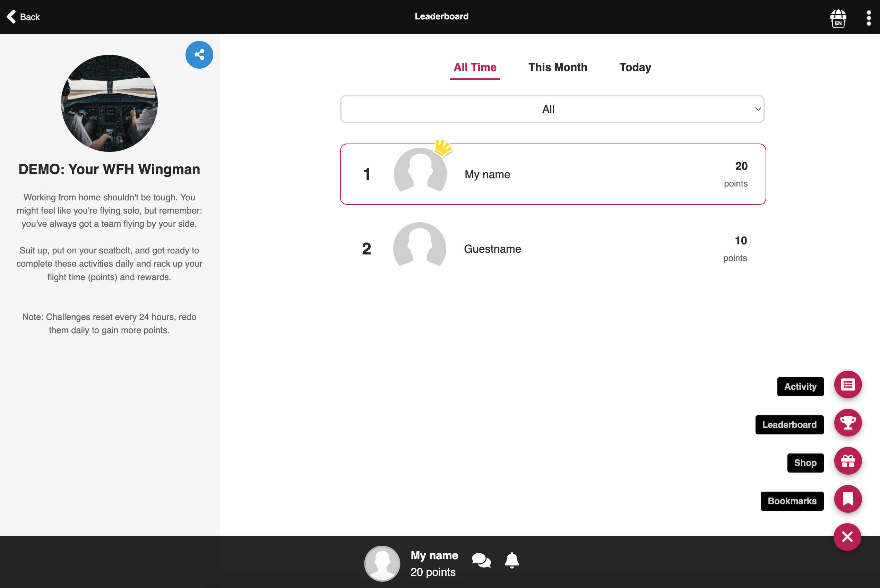Go Back using the back arrow
Viewport: 880px width, 588px height.
point(23,17)
